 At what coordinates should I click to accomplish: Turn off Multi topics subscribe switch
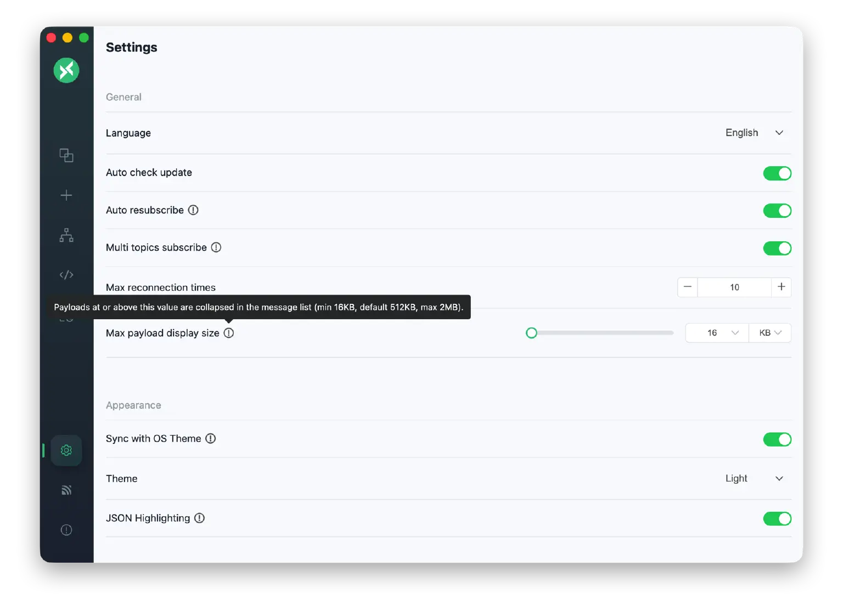pos(777,248)
